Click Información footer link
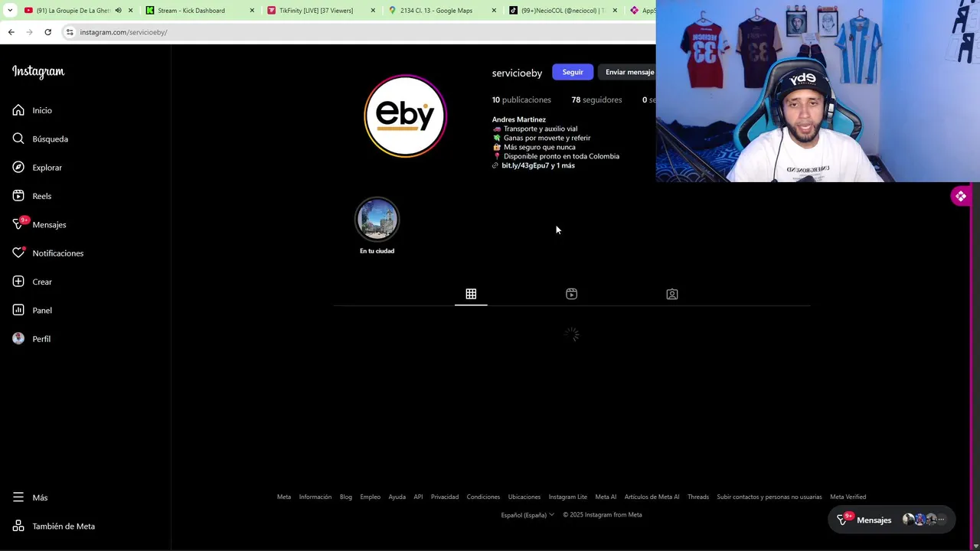This screenshot has height=551, width=980. 315,497
